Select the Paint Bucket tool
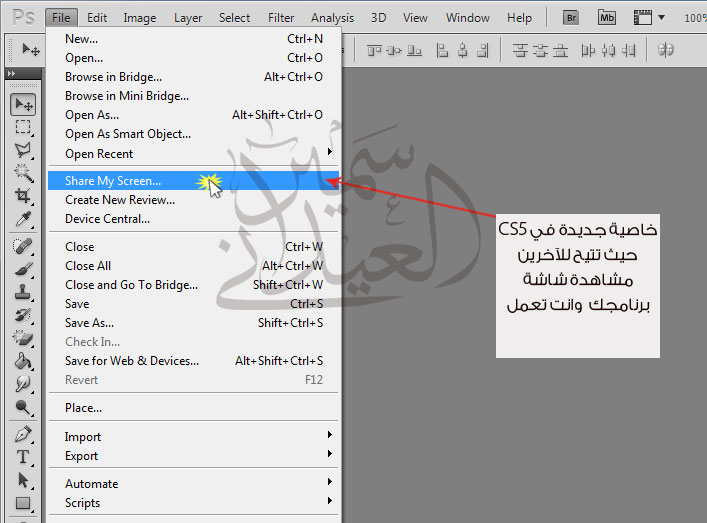The width and height of the screenshot is (707, 523). point(23,361)
